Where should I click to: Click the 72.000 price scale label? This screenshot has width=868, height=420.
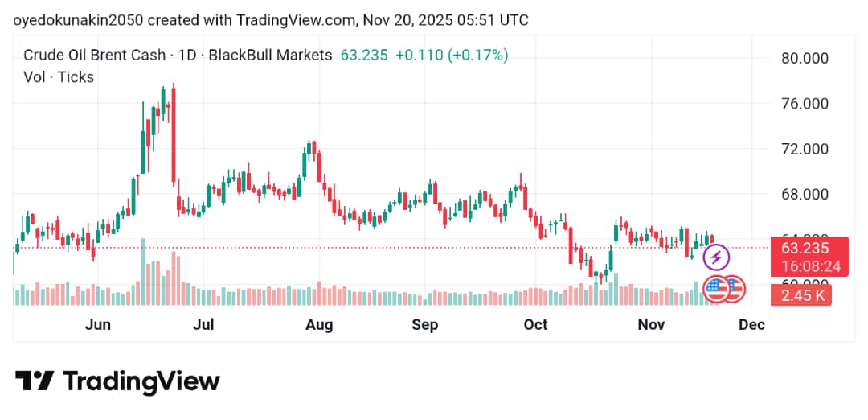click(x=803, y=149)
